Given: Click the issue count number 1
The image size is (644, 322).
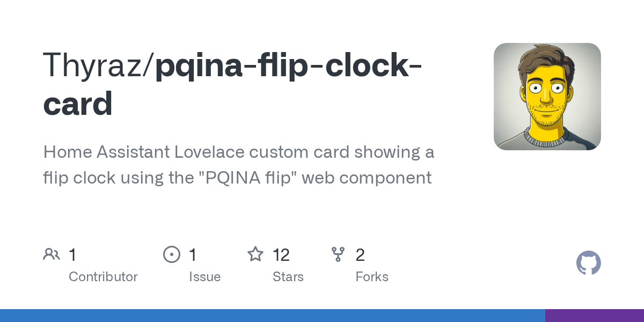Looking at the screenshot, I should click(193, 254).
